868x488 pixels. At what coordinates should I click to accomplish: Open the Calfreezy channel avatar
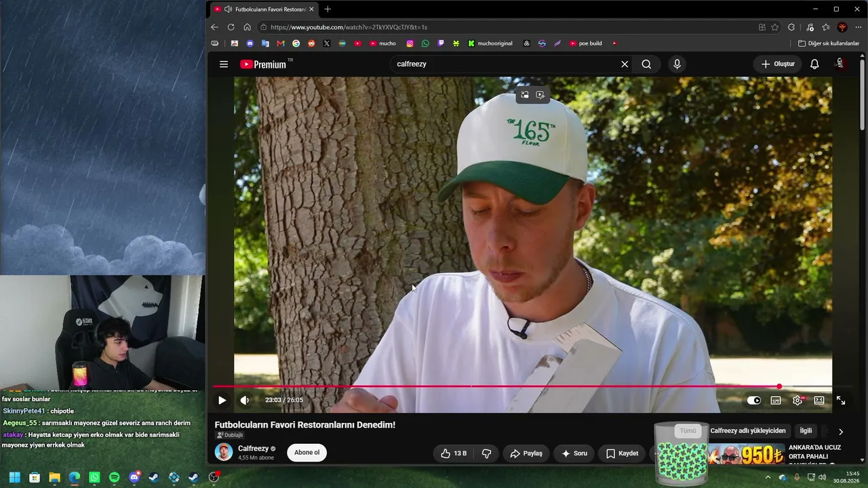point(224,452)
